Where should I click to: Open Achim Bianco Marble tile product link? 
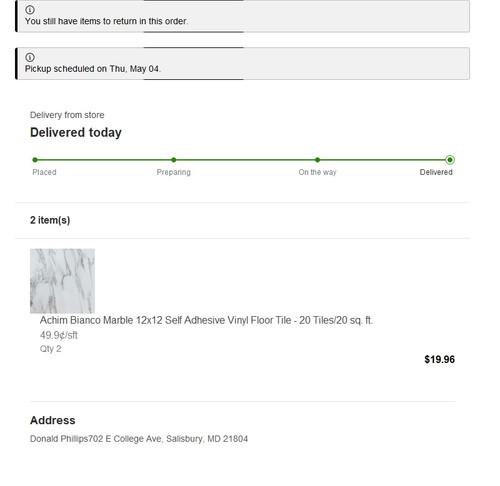(206, 320)
